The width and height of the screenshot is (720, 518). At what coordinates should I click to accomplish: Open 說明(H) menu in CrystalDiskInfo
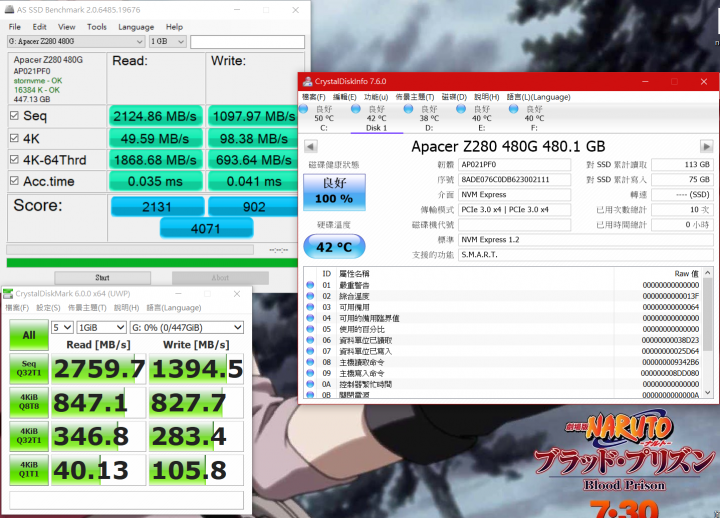click(487, 97)
